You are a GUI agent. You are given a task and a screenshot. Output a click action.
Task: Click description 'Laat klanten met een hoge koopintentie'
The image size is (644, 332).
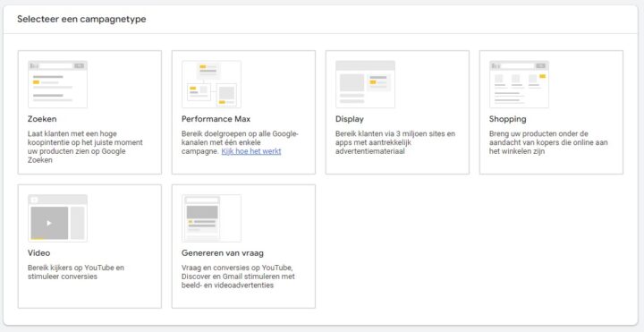[86, 147]
